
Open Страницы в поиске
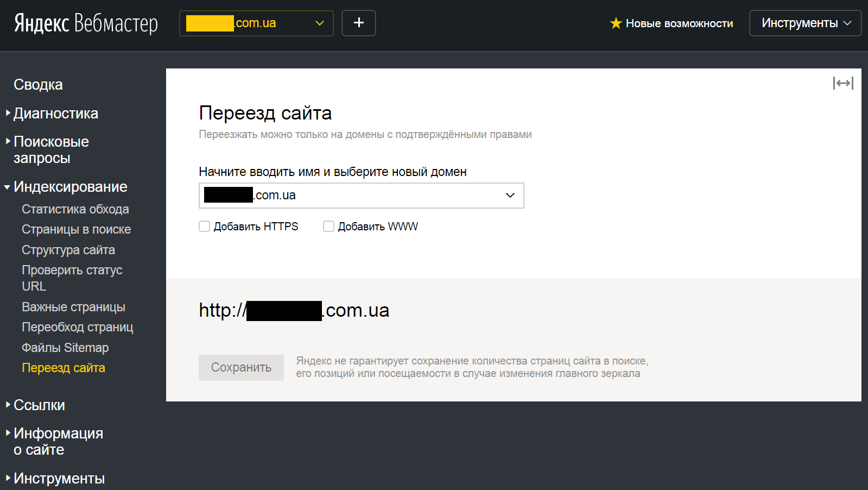click(x=76, y=229)
